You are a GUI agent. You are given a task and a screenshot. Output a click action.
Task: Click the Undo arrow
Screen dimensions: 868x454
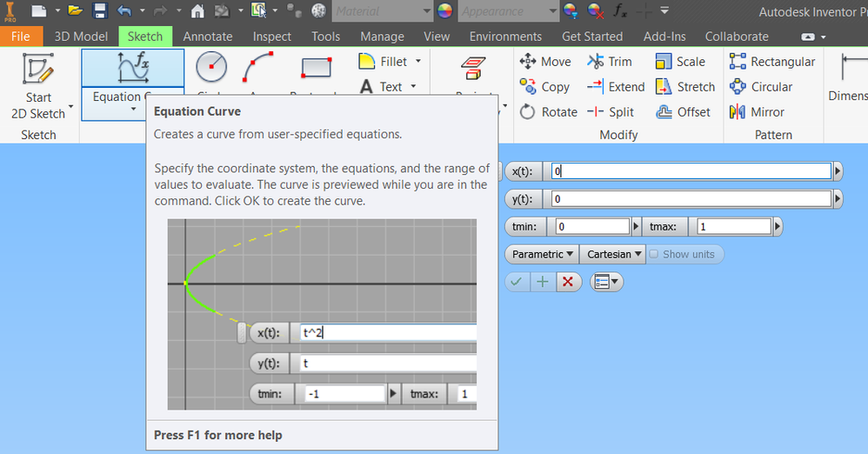tap(124, 10)
